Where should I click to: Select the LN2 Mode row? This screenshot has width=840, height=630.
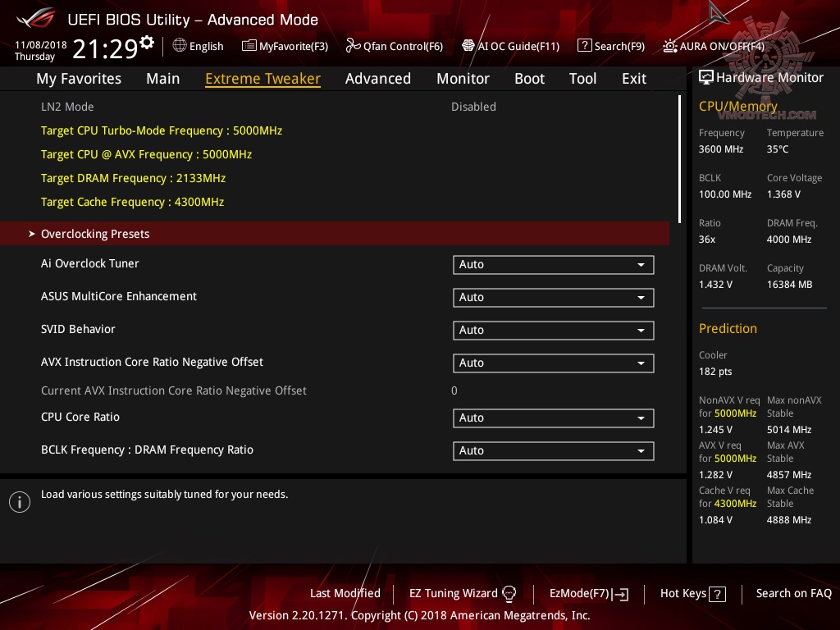[335, 107]
